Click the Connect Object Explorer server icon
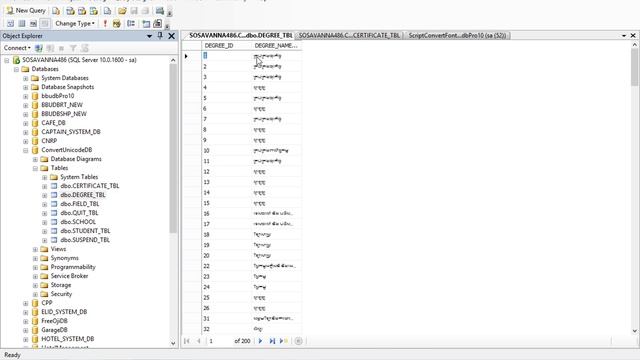Image resolution: width=640 pixels, height=360 pixels. coord(39,48)
